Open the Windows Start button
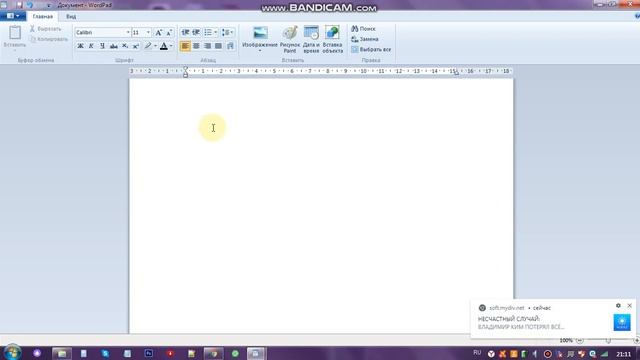 tap(12, 352)
